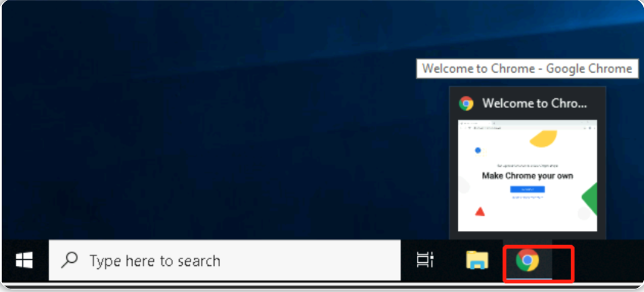The height and width of the screenshot is (292, 644).
Task: Select the Welcome to Chrome preview thumbnail
Action: 527,175
